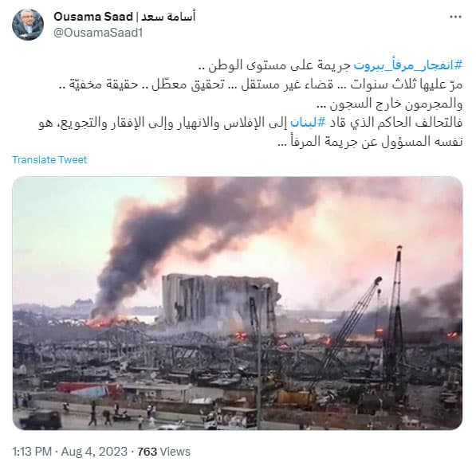Click the tweet line starting with والمجرمون
The height and width of the screenshot is (466, 476).
click(x=389, y=104)
